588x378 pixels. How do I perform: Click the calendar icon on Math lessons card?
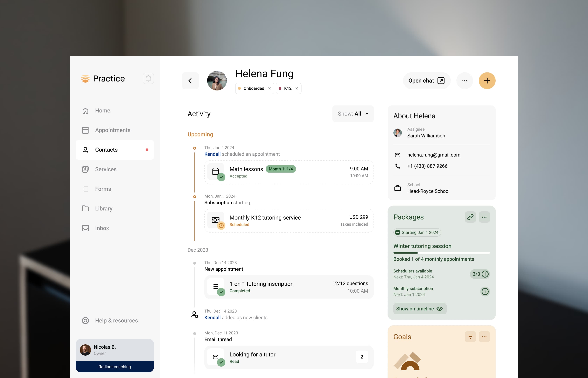click(x=215, y=171)
